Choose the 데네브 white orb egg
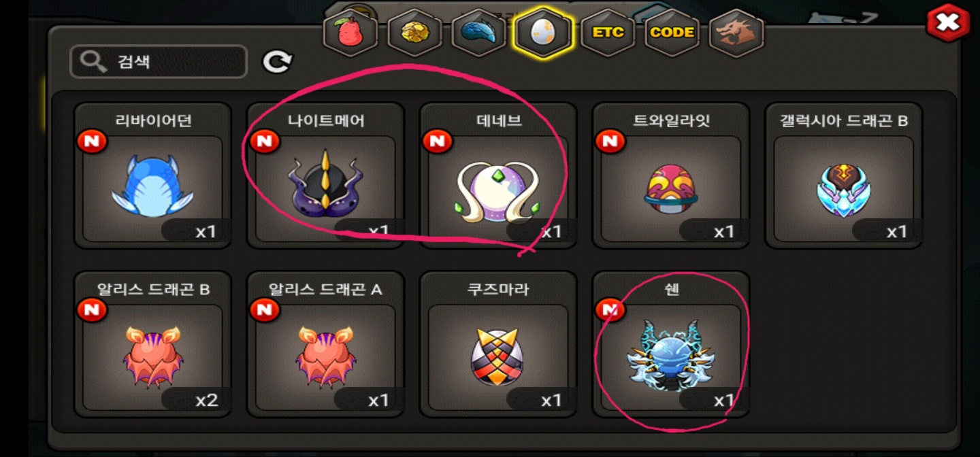This screenshot has width=980, height=457. coord(498,175)
